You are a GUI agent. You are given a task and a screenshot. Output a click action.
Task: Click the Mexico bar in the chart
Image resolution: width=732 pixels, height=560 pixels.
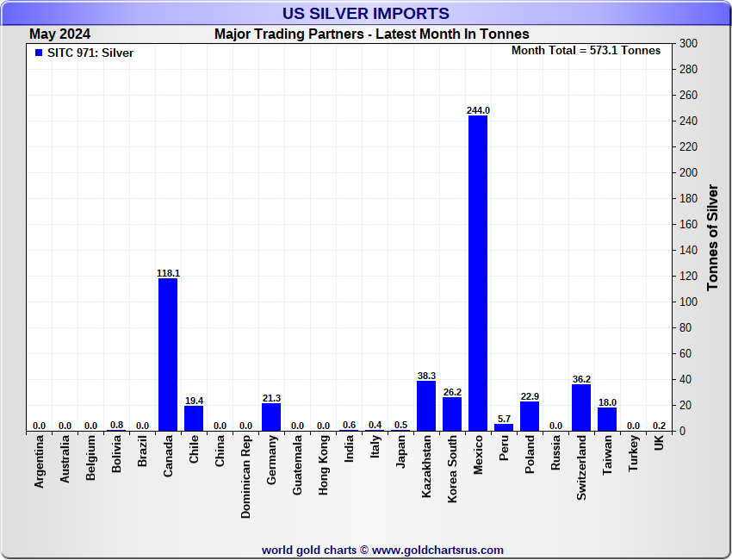[x=478, y=273]
